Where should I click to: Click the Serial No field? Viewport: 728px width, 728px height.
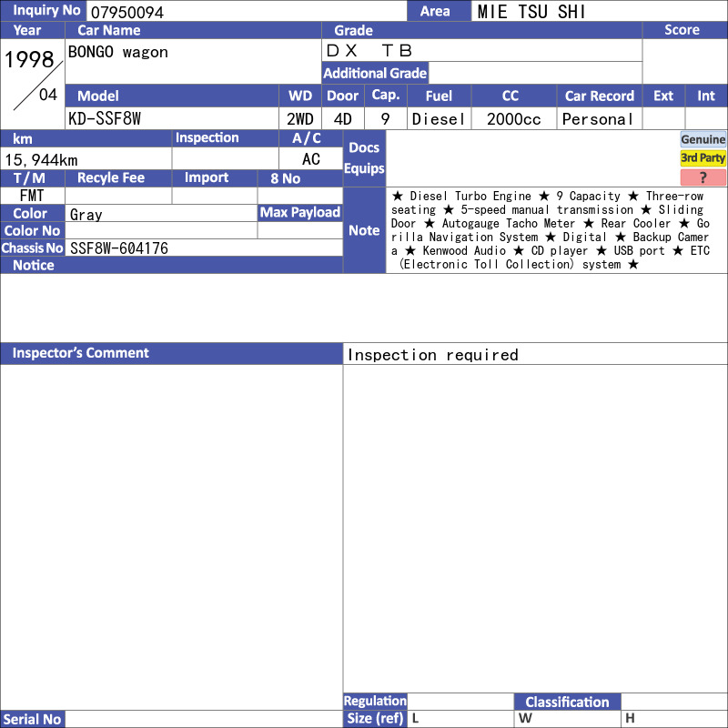(x=204, y=719)
